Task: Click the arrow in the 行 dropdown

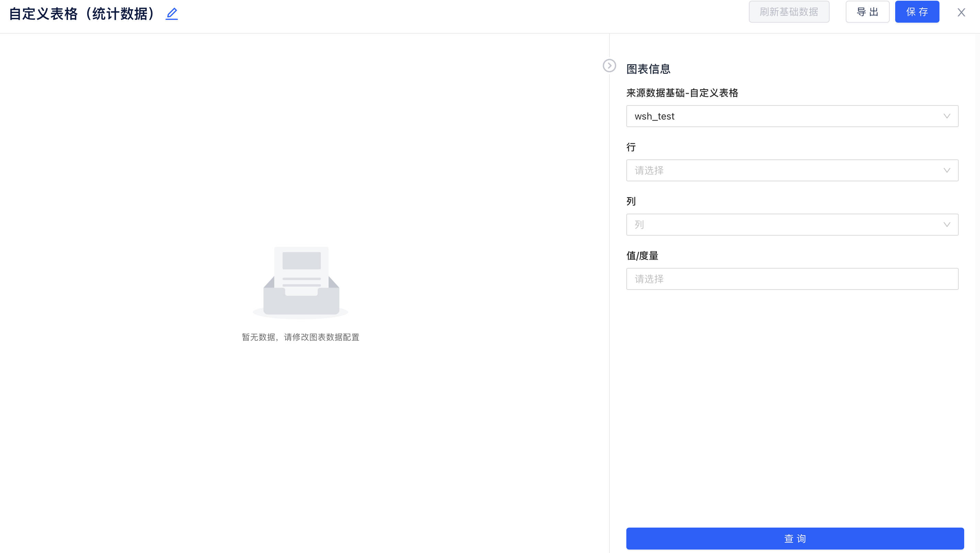Action: (x=947, y=170)
